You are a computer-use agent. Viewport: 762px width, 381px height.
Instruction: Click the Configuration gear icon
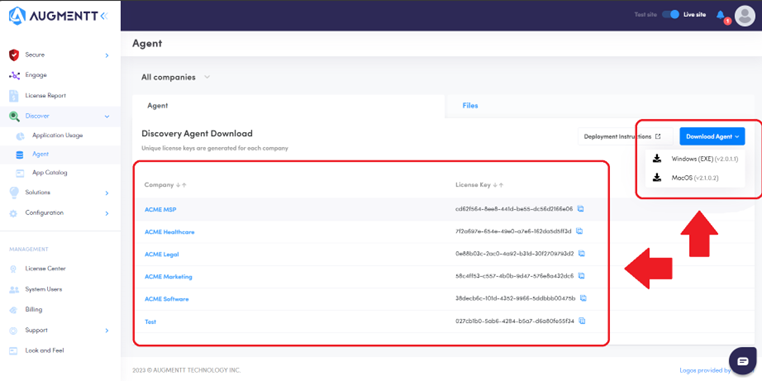coord(14,213)
